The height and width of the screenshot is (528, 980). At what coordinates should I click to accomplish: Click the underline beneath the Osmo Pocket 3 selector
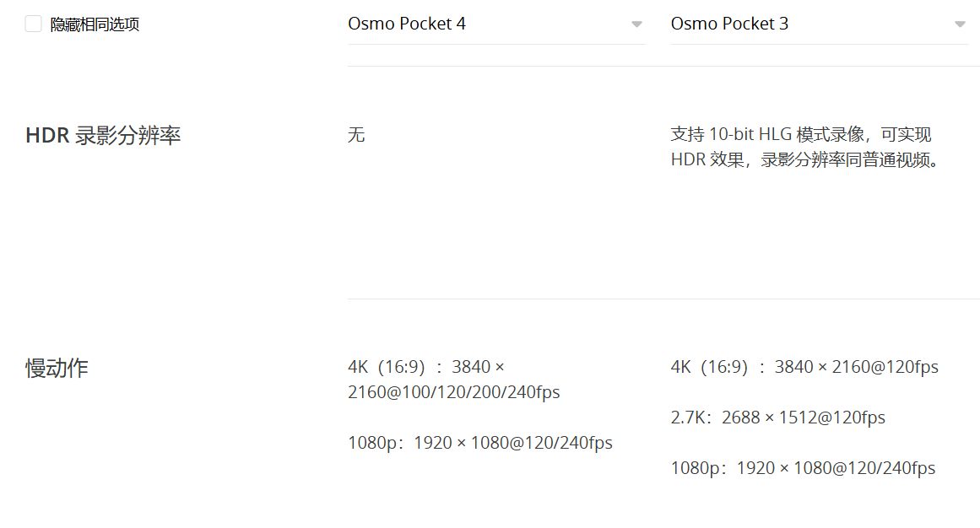819,44
